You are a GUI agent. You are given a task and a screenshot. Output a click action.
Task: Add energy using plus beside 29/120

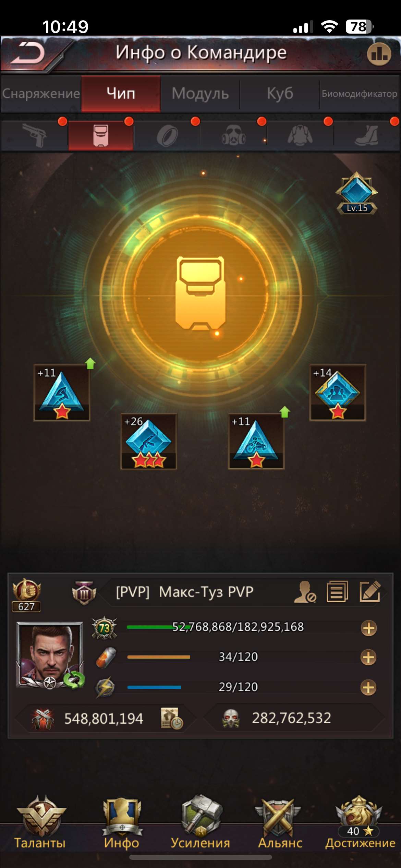click(x=368, y=688)
